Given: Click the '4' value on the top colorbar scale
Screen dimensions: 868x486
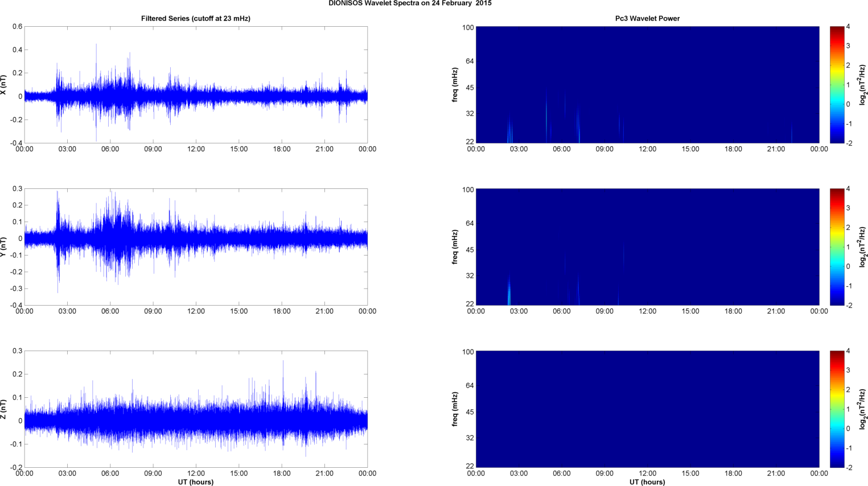Looking at the screenshot, I should tap(848, 27).
